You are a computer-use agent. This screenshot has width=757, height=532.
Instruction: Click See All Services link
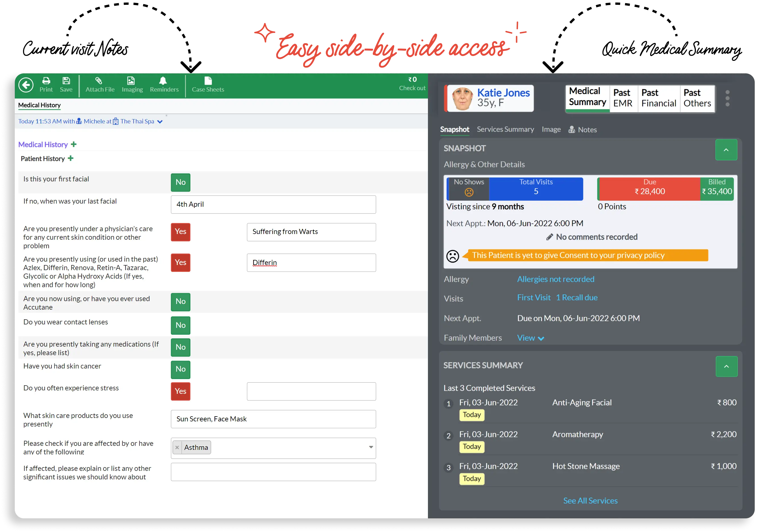coord(590,500)
